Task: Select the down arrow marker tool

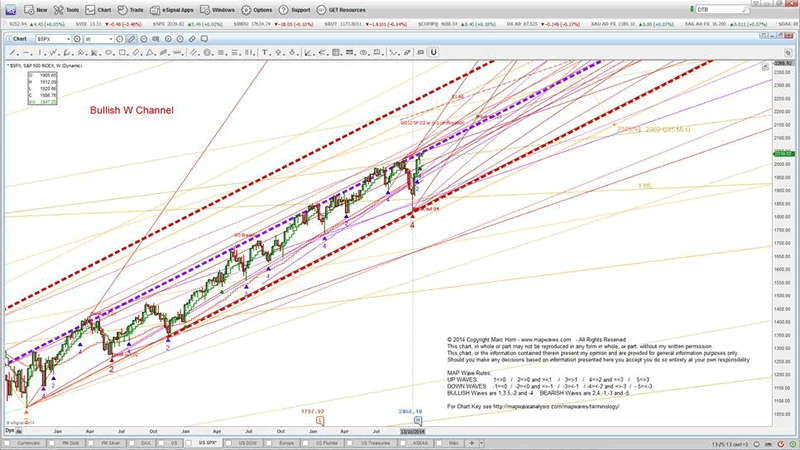Action: tap(292, 53)
